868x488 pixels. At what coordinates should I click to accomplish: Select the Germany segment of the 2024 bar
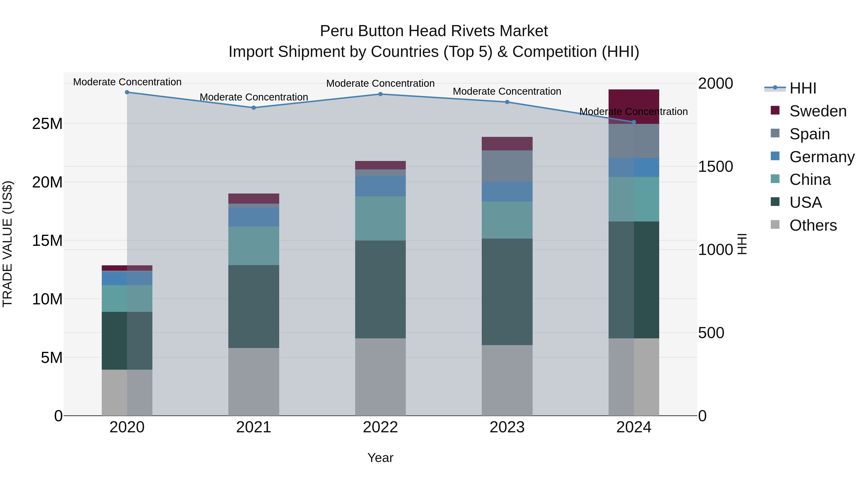634,167
